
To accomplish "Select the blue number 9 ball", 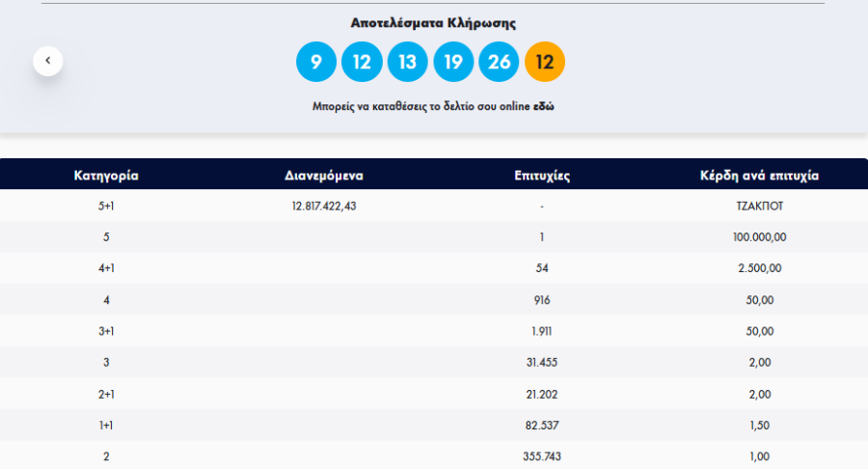I will 315,63.
